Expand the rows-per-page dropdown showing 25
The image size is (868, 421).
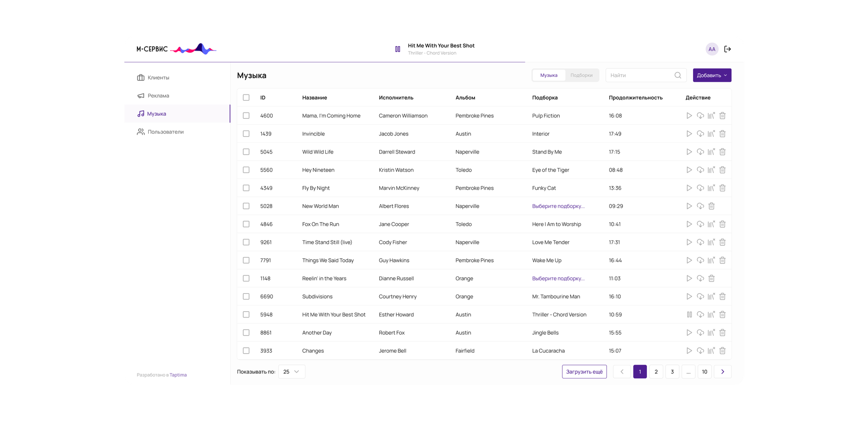pyautogui.click(x=292, y=372)
